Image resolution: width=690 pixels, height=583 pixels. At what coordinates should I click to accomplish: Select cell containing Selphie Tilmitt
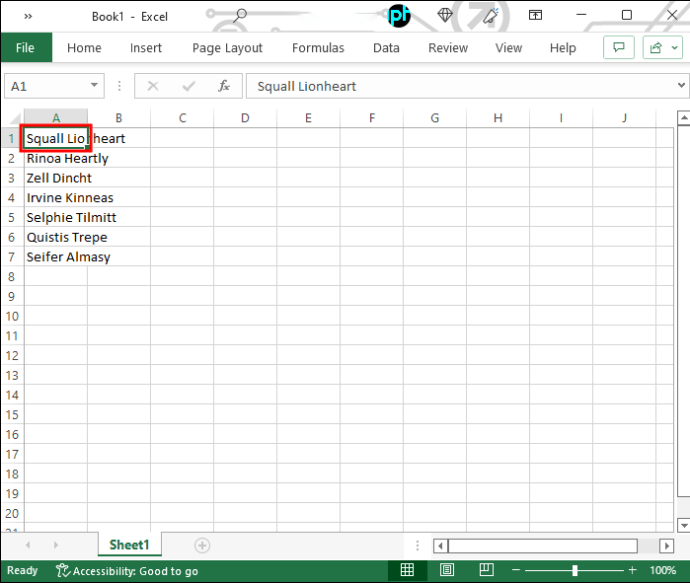[x=56, y=217]
